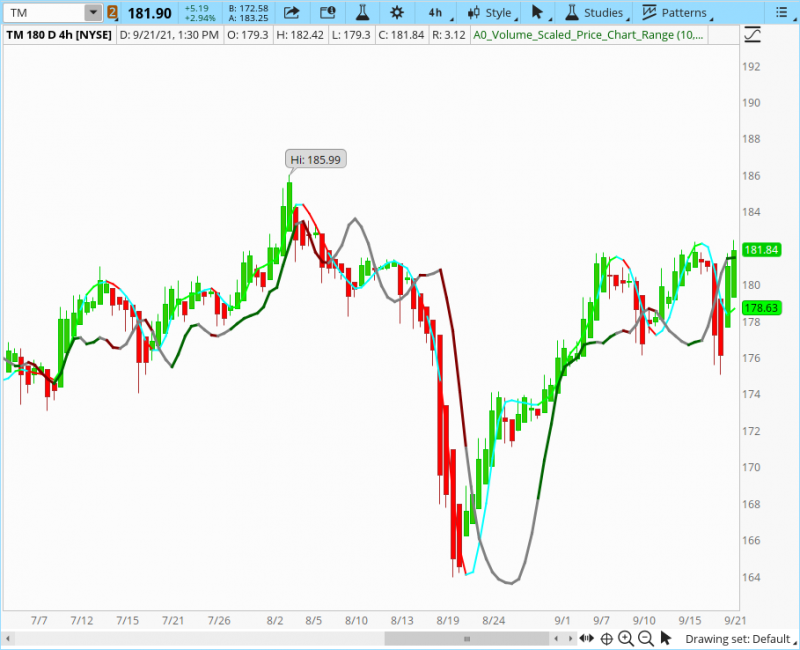Click the orange linked-symbol number badge
Viewport: 800px width, 650px height.
112,12
